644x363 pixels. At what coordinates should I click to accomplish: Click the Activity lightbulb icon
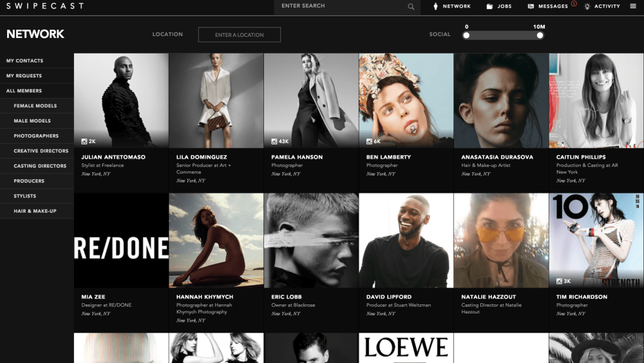point(587,6)
